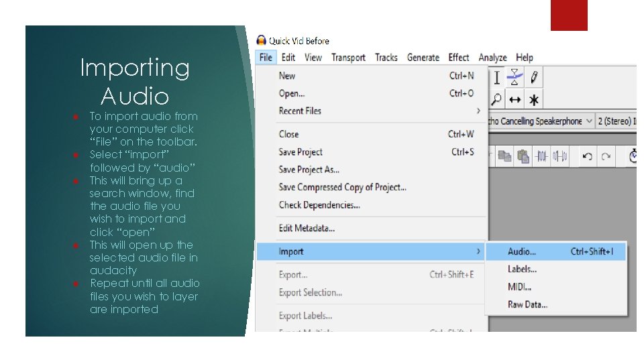Screen dimensions: 644x362
Task: Select the highlighted Import menu entry
Action: coord(371,251)
